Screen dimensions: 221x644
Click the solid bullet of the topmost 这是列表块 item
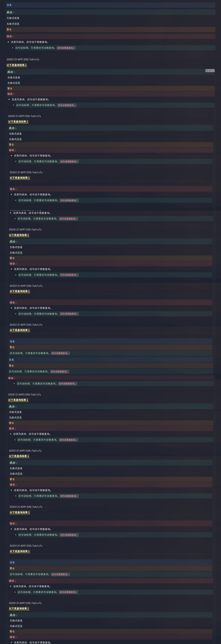point(8,42)
